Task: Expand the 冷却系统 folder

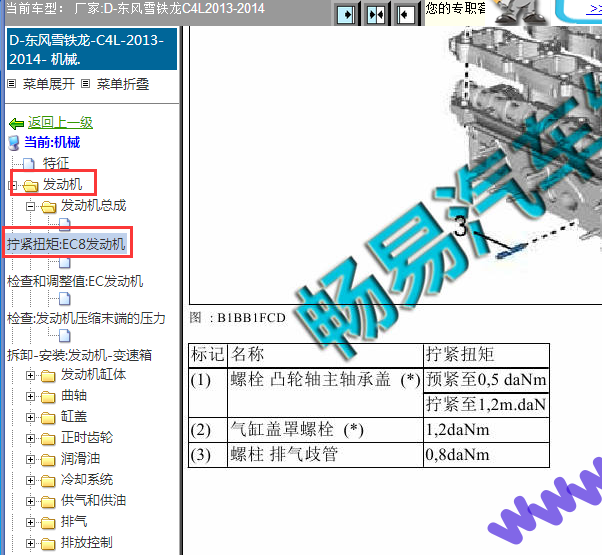Action: coord(31,481)
